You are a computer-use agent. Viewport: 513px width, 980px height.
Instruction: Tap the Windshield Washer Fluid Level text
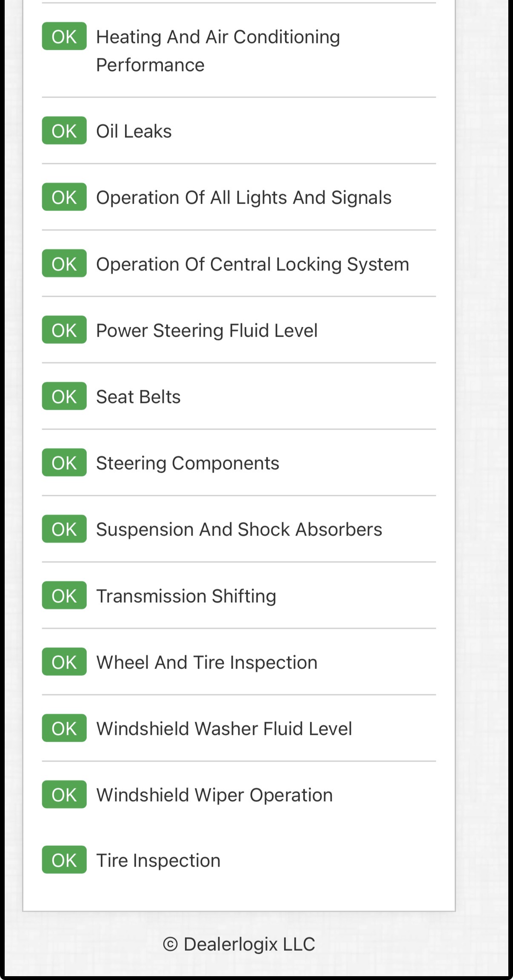click(x=224, y=728)
